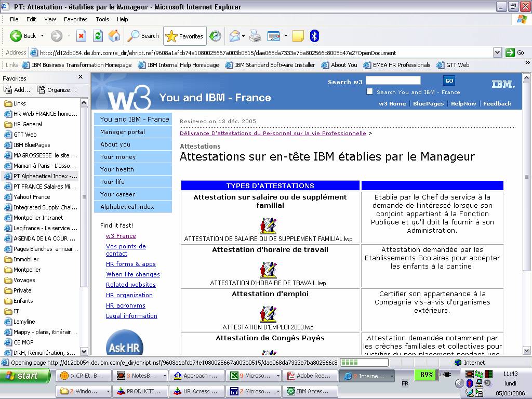This screenshot has width=532, height=399.
Task: Open PT Alphabetical Index favorite
Action: (41, 176)
